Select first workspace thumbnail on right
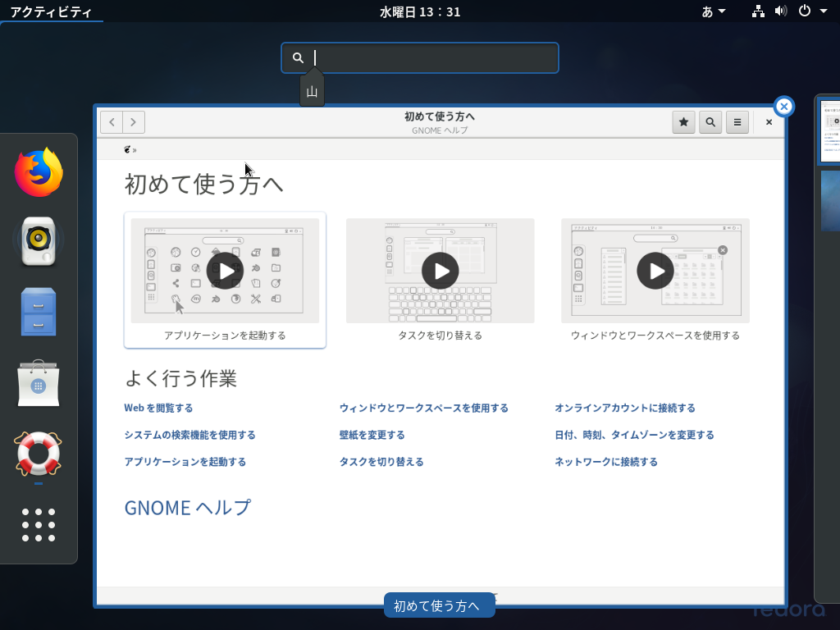 coord(830,131)
